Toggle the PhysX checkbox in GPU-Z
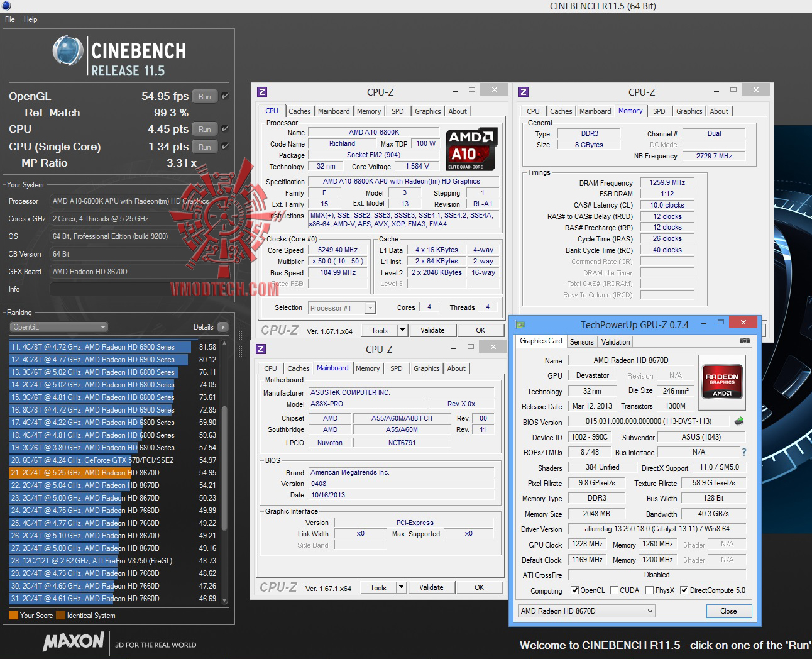 tap(650, 590)
